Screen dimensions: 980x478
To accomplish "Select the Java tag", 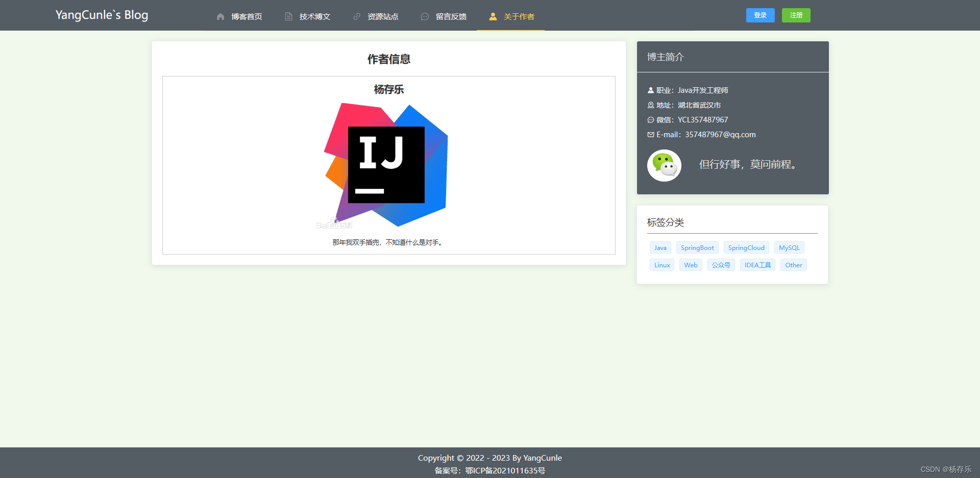I will [660, 248].
